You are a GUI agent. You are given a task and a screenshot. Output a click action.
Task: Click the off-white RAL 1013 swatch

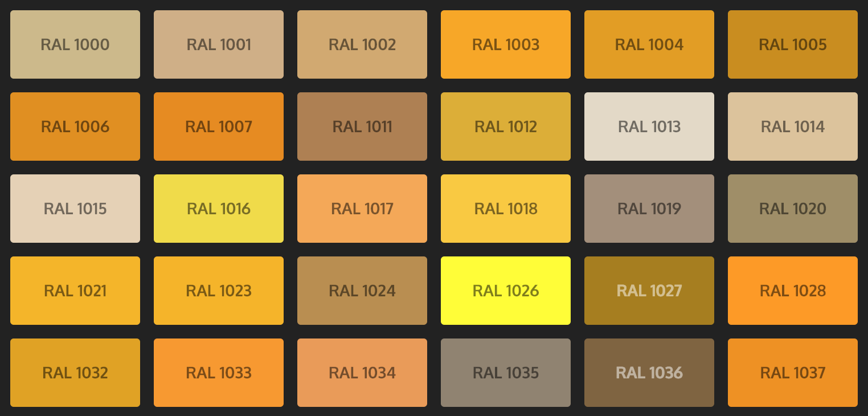click(x=649, y=127)
